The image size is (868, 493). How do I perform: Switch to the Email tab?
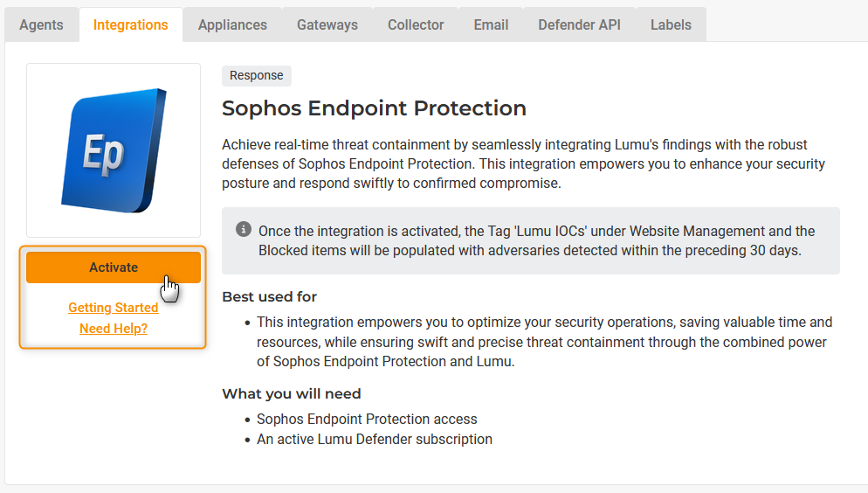point(491,24)
